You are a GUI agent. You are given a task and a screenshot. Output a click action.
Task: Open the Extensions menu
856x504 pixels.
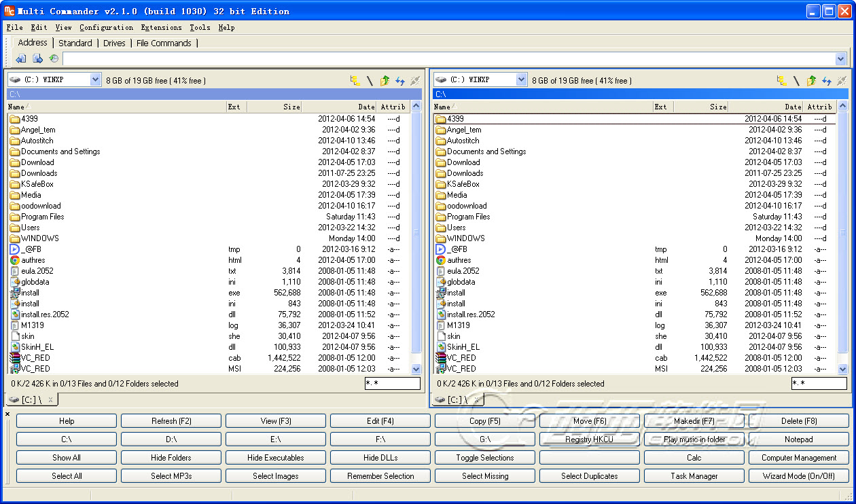click(161, 28)
